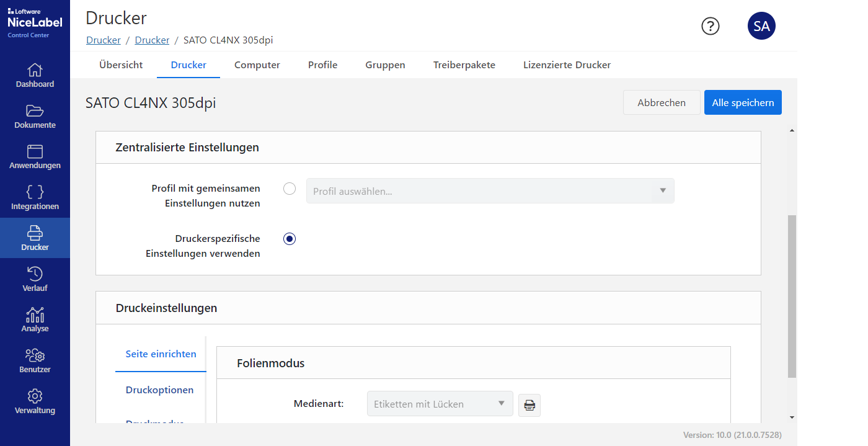Viewport: 868px width, 446px height.
Task: Follow the second Drucker breadcrumb link
Action: tap(152, 40)
